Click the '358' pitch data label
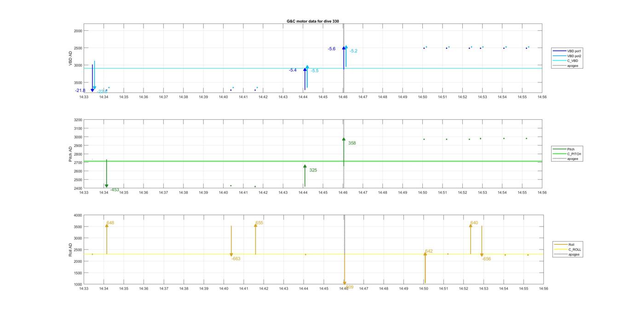 pos(352,143)
